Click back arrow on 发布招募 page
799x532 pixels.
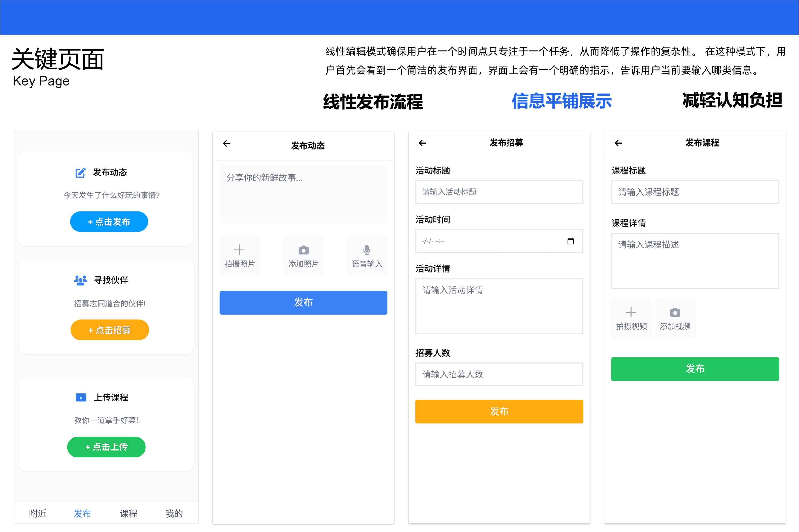[422, 143]
